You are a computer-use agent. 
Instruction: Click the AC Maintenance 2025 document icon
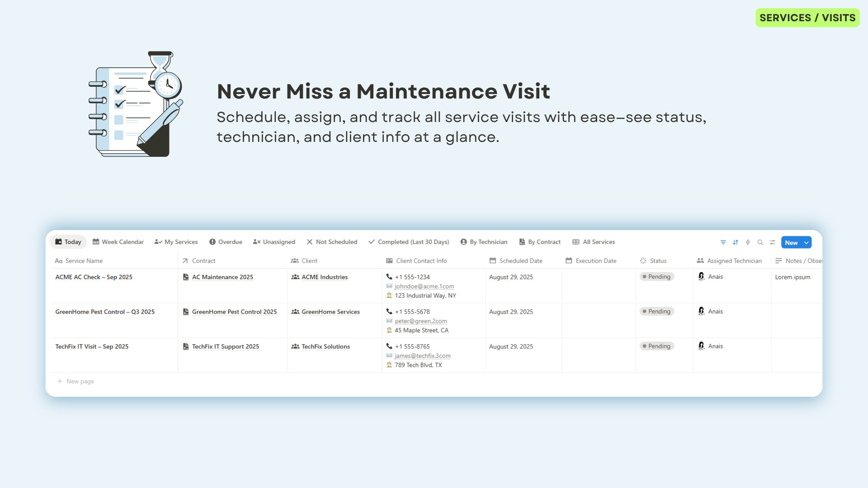pyautogui.click(x=186, y=277)
